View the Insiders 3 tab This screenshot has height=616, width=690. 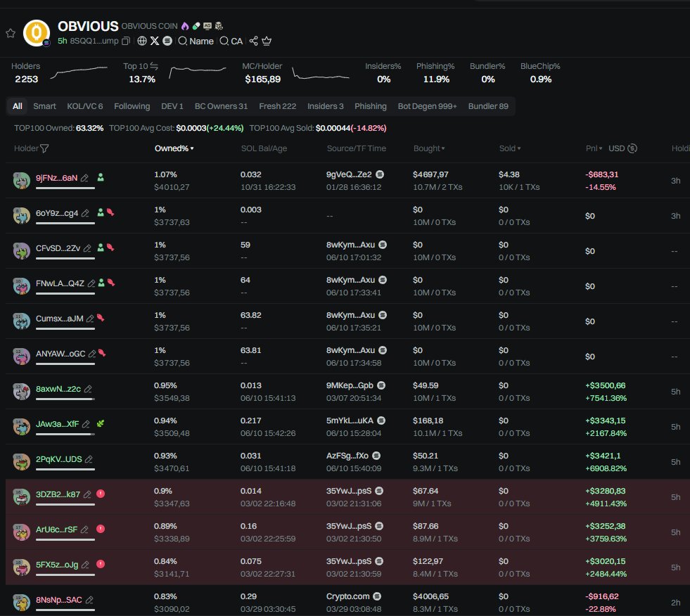[x=325, y=106]
